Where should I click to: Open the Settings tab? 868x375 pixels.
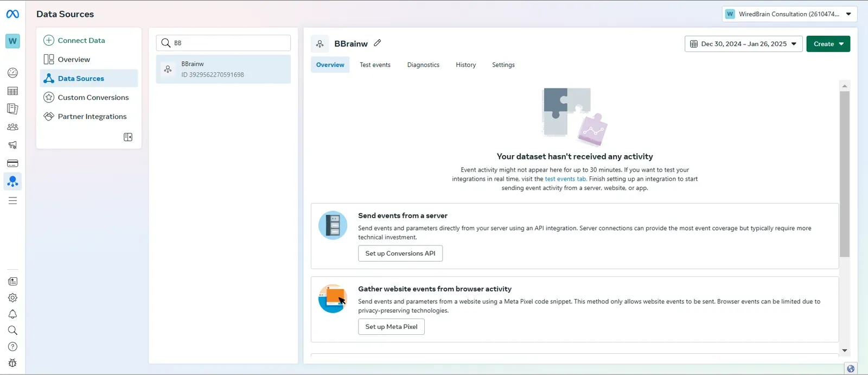pyautogui.click(x=503, y=65)
